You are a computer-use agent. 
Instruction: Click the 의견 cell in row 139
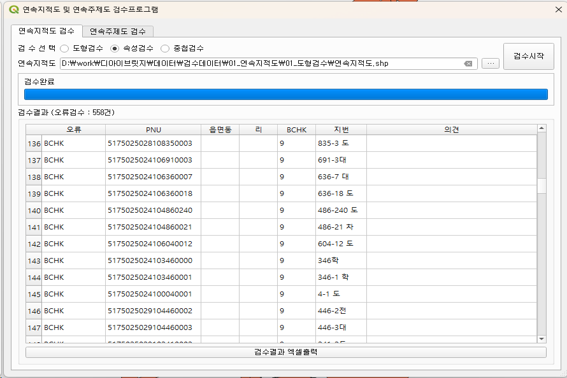451,194
